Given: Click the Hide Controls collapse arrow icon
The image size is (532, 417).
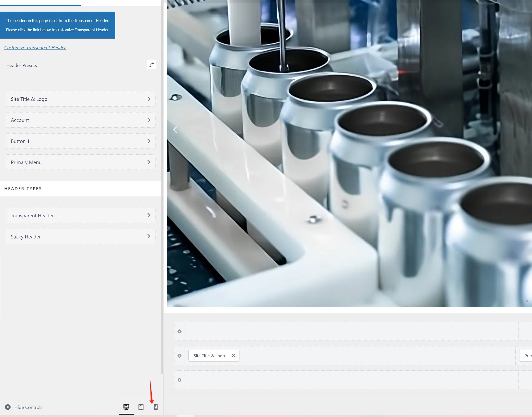Looking at the screenshot, I should (x=8, y=407).
